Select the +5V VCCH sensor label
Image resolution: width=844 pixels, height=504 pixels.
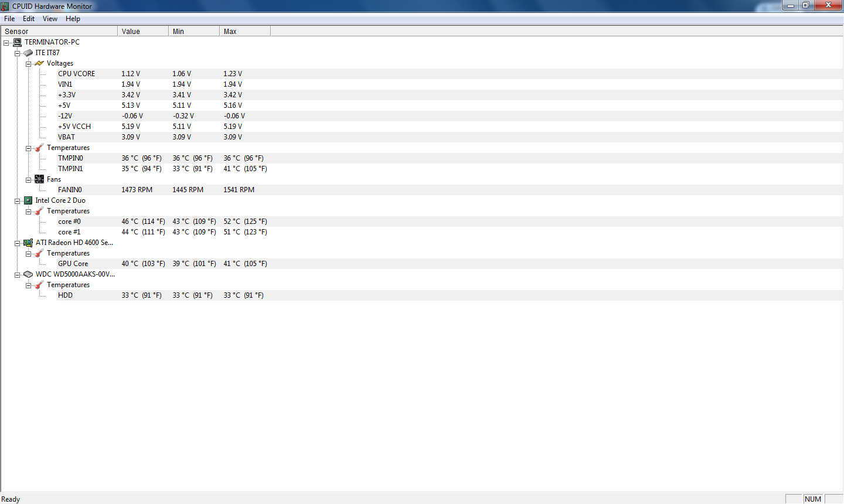[x=74, y=127]
